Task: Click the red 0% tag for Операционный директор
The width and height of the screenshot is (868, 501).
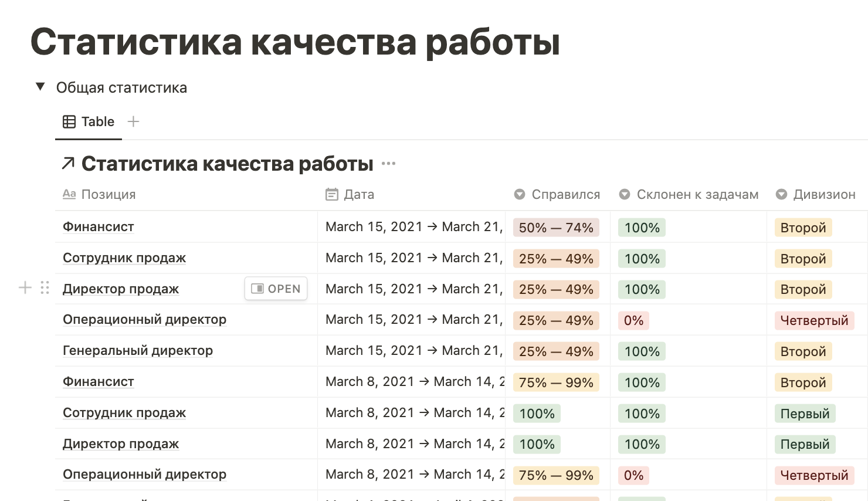Action: click(x=633, y=320)
